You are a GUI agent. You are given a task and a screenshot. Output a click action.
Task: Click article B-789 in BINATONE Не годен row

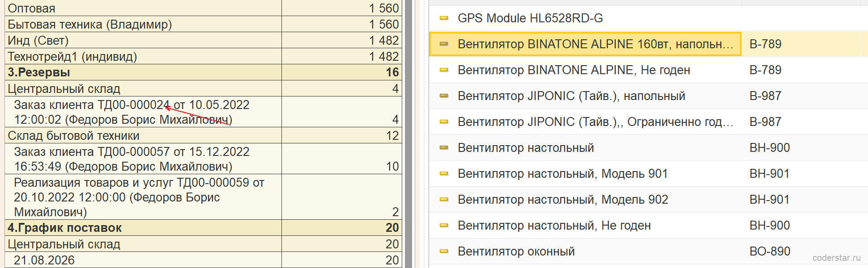[766, 70]
